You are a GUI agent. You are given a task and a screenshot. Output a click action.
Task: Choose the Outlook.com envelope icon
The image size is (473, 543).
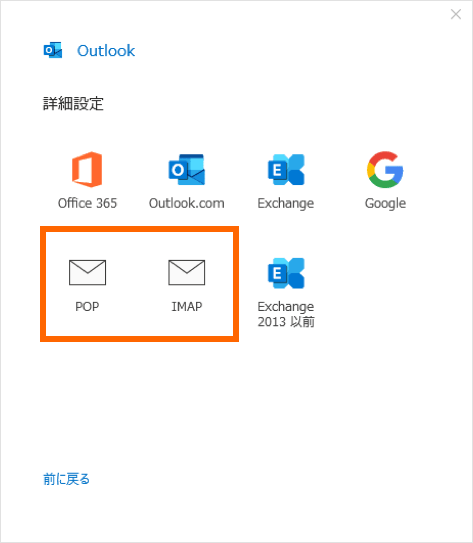187,169
